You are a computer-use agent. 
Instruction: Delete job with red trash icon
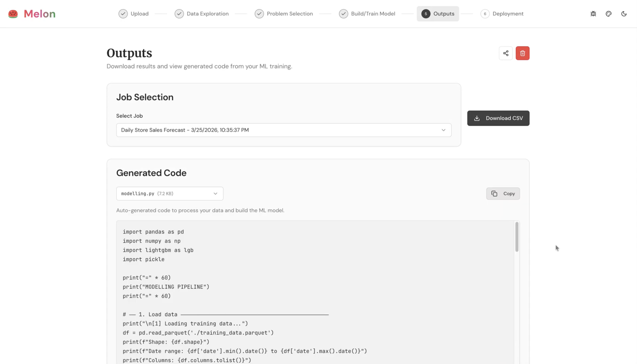[x=522, y=53]
